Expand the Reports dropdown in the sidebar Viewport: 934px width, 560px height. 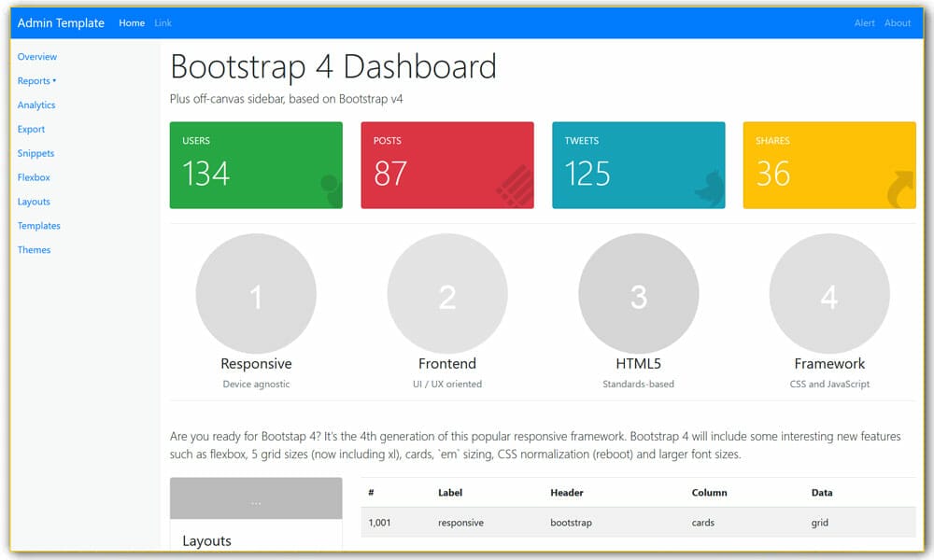36,80
